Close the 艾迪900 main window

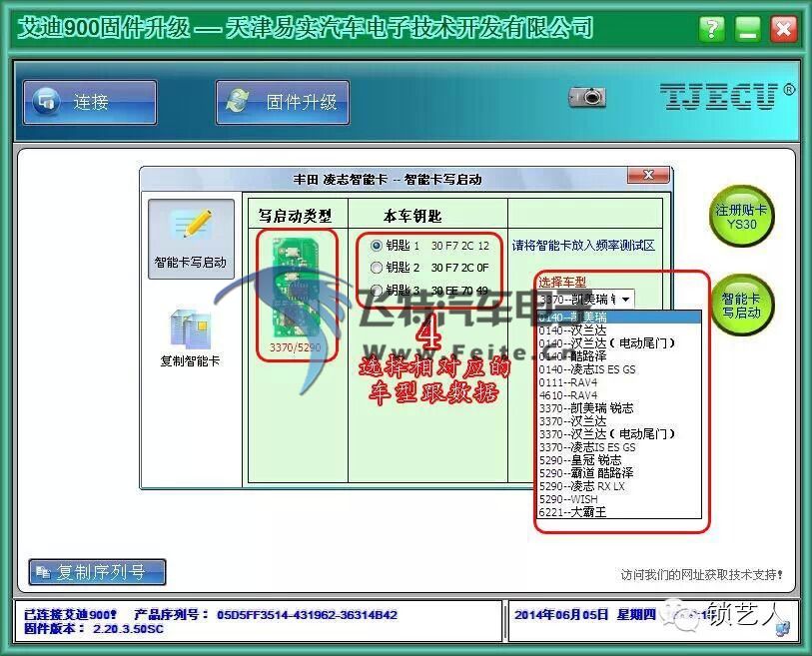tap(783, 28)
